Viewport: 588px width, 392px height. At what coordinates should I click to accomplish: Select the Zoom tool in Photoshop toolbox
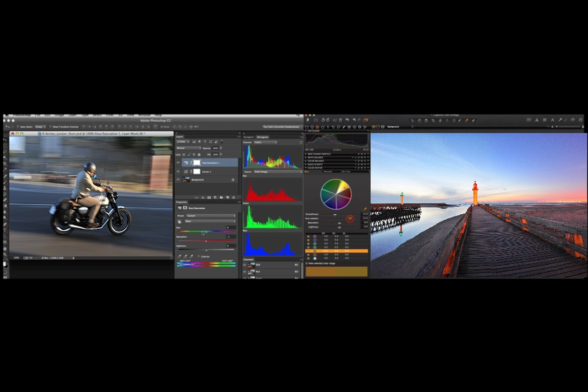click(5, 254)
